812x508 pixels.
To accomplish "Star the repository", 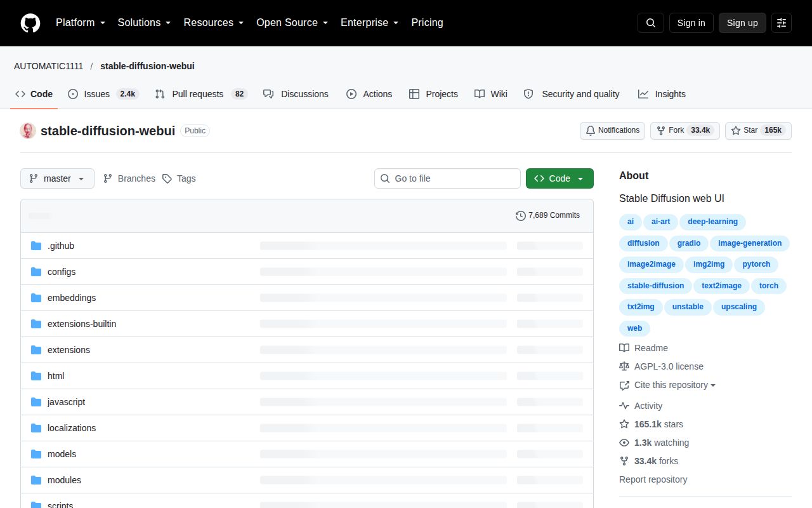I will tap(758, 130).
